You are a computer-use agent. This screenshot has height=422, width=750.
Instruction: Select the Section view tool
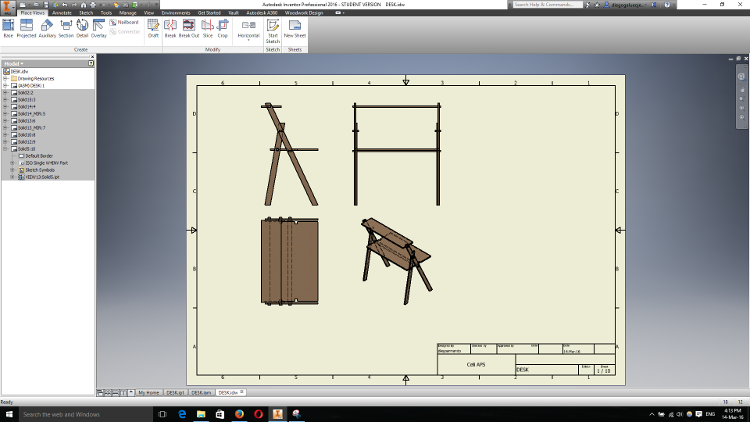point(66,28)
